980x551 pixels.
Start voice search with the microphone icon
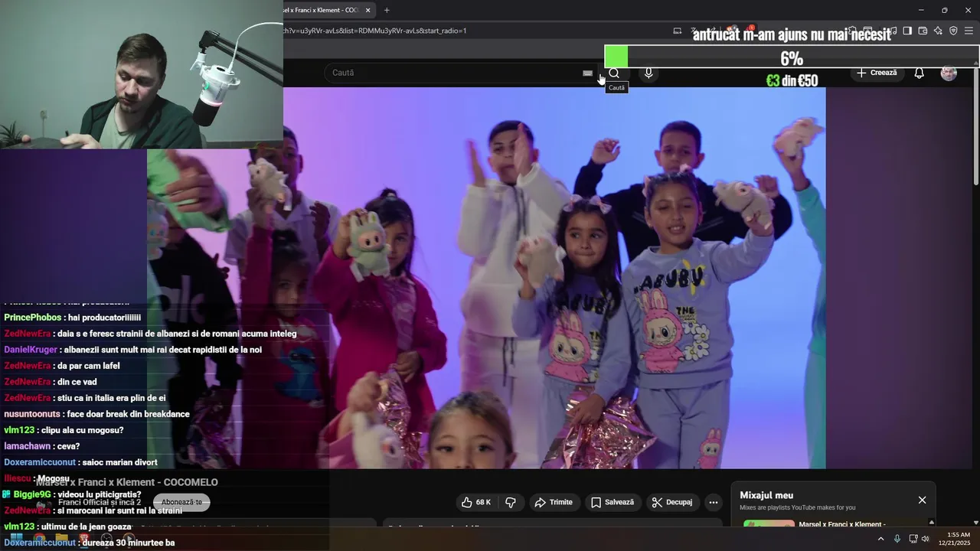click(648, 73)
